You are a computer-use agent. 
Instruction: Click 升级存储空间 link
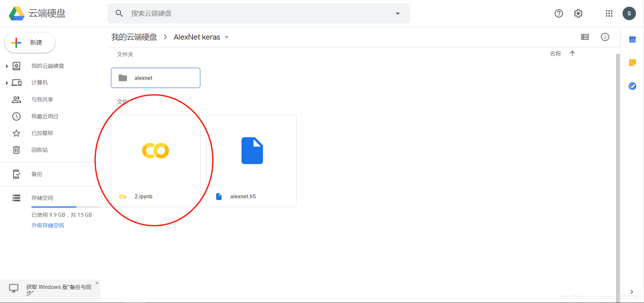pyautogui.click(x=48, y=225)
